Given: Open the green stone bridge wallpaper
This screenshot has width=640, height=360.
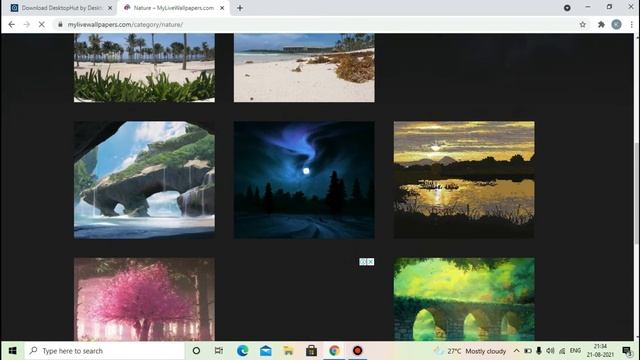Looking at the screenshot, I should pos(464,299).
